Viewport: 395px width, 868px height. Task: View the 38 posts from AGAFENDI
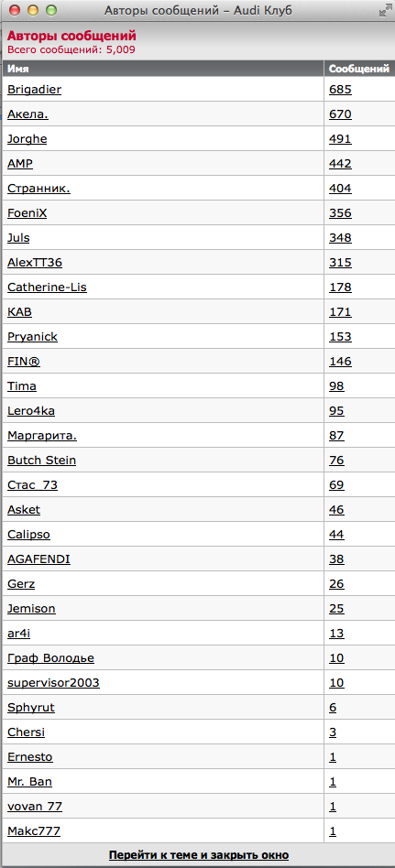click(336, 559)
